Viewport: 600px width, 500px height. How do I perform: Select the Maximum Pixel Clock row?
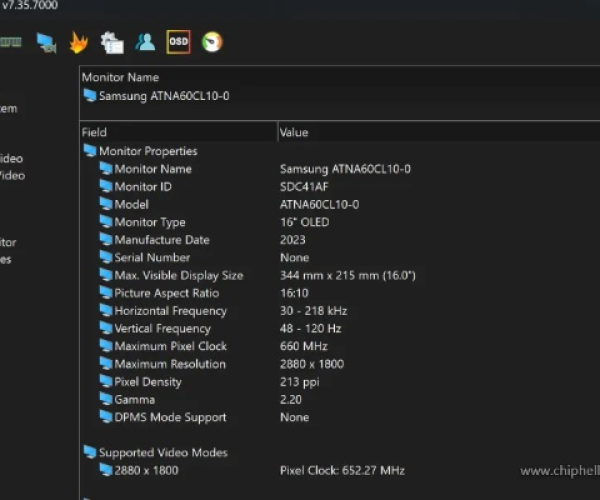pyautogui.click(x=170, y=347)
